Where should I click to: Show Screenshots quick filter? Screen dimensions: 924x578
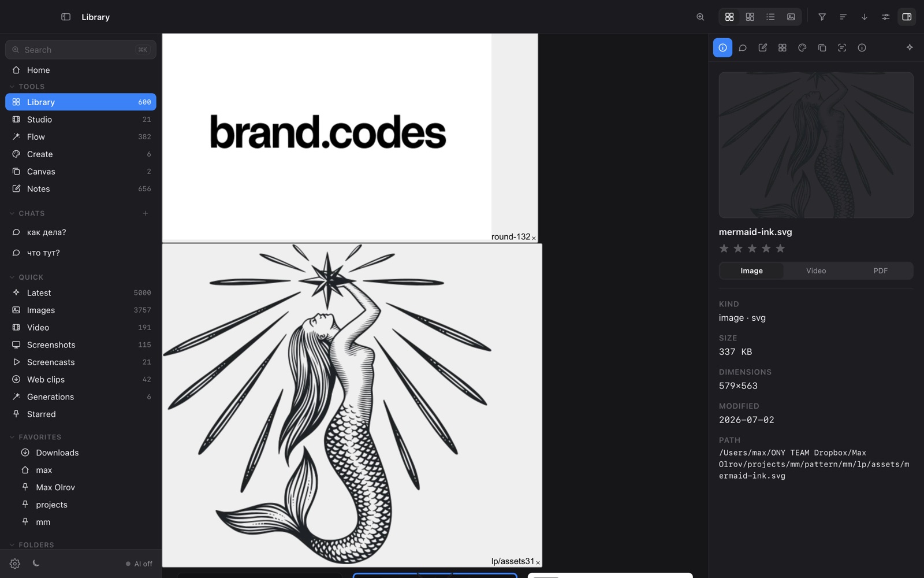click(81, 344)
